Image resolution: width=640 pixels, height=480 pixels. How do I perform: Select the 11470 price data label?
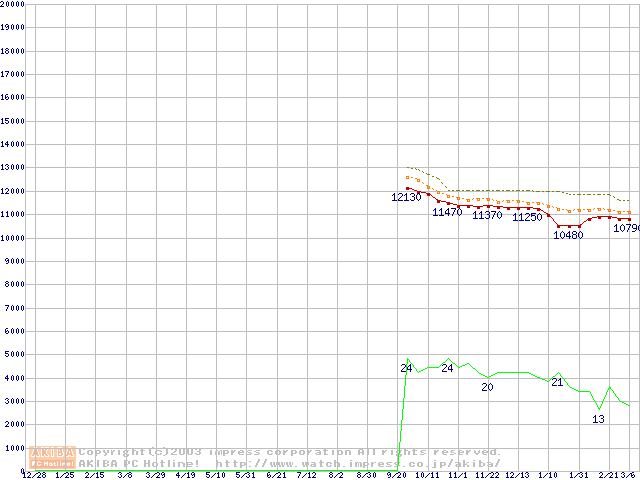click(447, 212)
